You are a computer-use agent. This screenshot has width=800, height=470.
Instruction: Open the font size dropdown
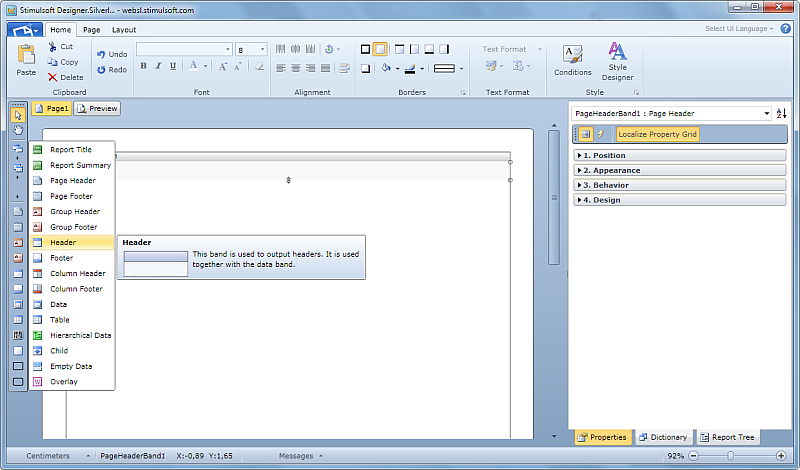(262, 50)
